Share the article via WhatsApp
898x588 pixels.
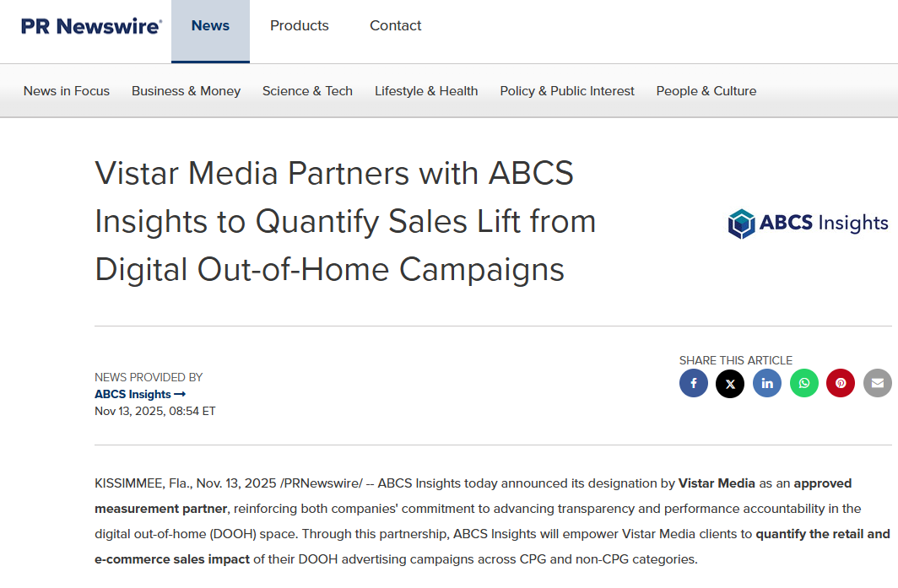(804, 383)
